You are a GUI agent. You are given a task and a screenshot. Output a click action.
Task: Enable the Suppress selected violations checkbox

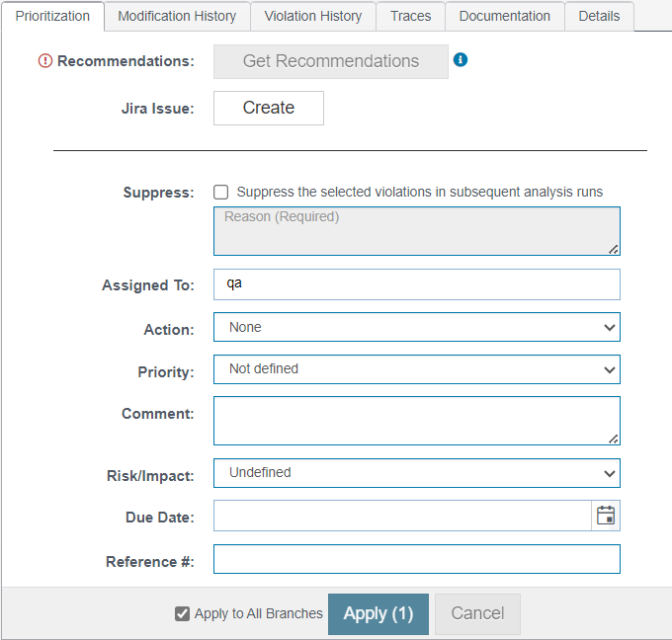pyautogui.click(x=220, y=192)
